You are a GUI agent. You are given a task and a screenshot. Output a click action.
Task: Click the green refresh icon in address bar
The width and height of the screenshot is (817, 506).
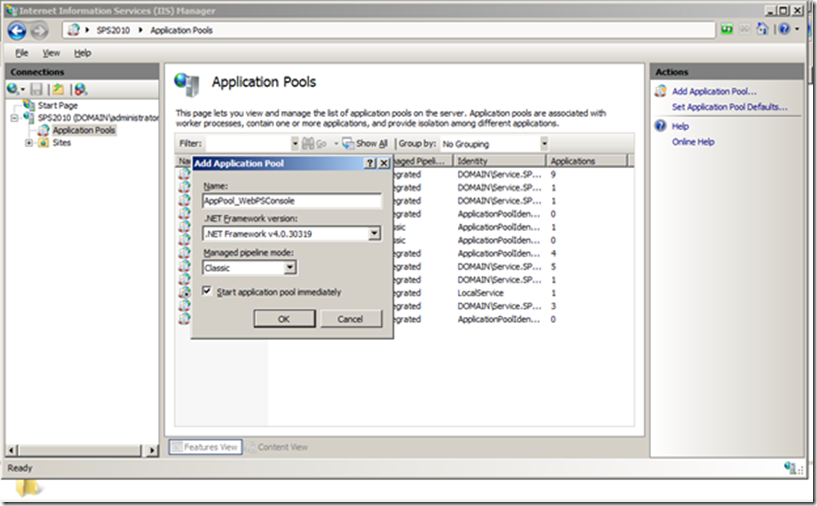727,30
